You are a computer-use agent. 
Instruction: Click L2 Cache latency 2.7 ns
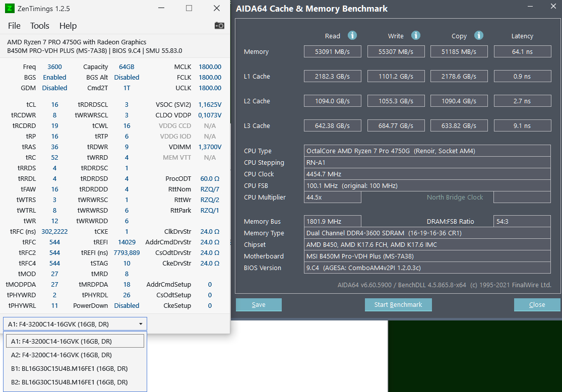(522, 101)
